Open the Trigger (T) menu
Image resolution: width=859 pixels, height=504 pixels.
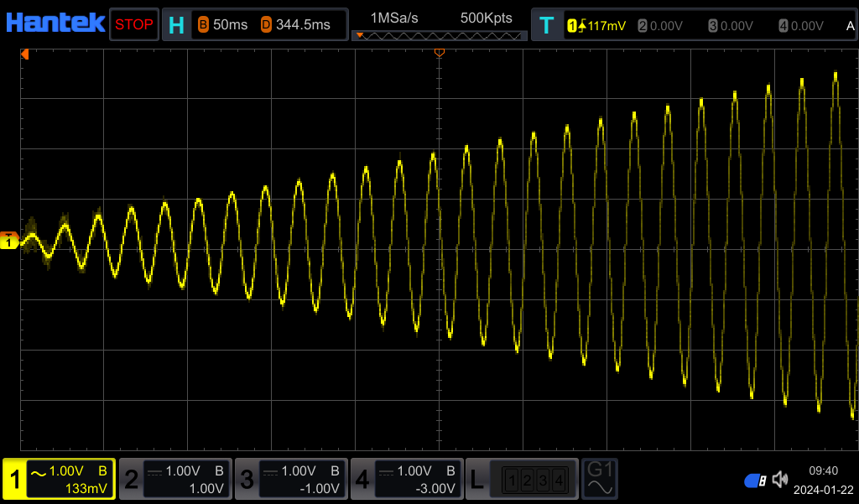[x=547, y=25]
